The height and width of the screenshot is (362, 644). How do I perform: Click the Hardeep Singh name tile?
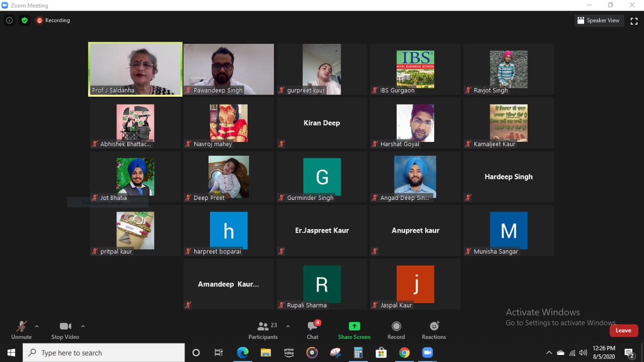tap(509, 177)
